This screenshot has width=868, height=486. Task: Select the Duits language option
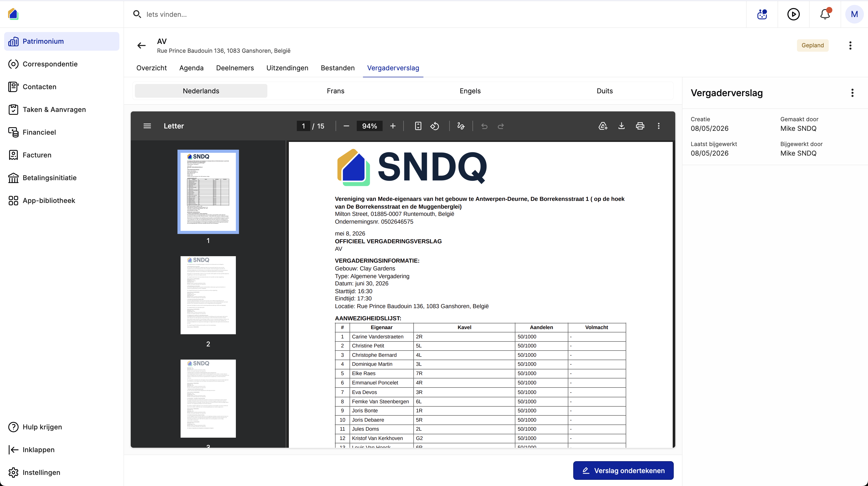605,91
